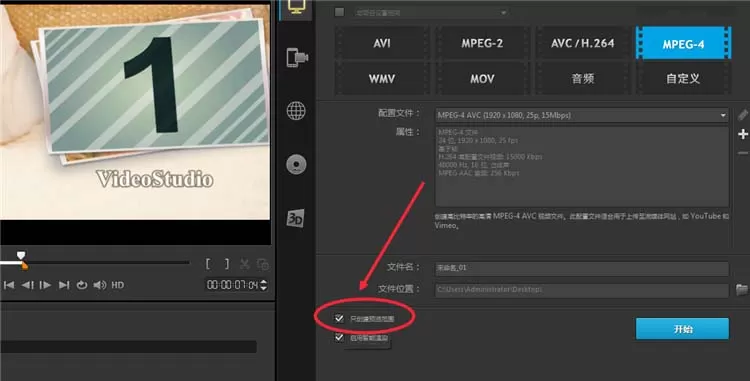Browse file location with the folder icon
The width and height of the screenshot is (750, 381).
741,289
